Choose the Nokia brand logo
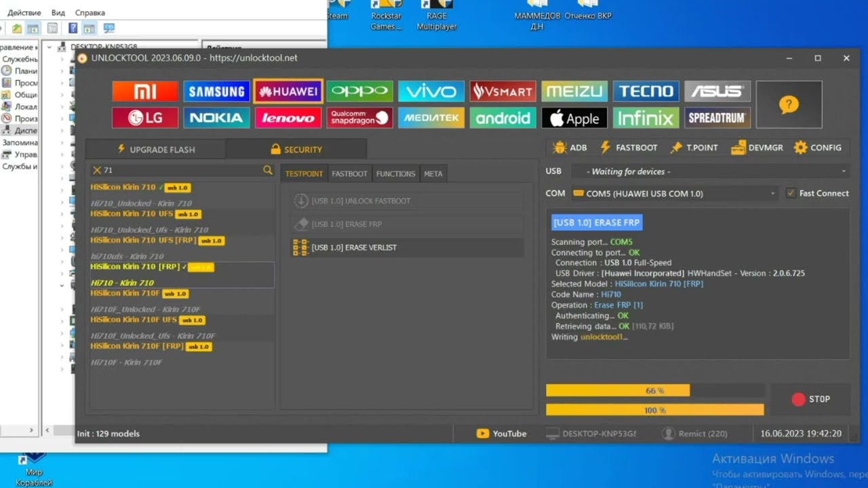The image size is (868, 488). coord(216,118)
